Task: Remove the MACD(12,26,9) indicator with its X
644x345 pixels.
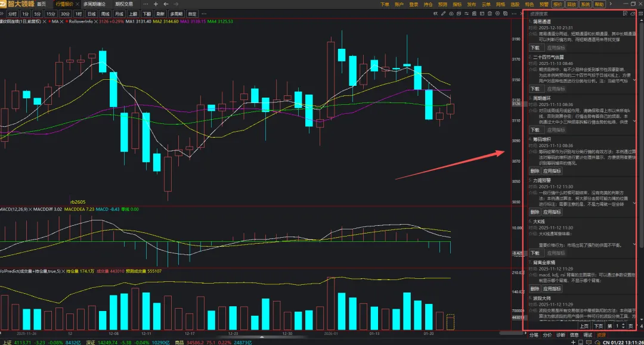Action: click(30, 209)
